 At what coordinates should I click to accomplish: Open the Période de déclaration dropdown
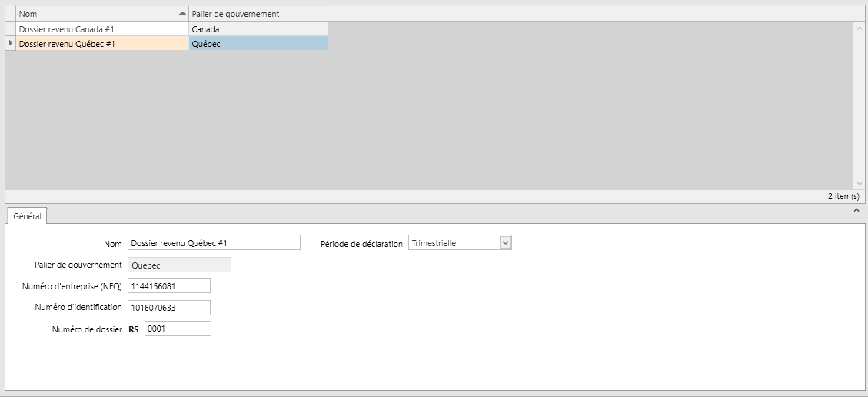[505, 242]
